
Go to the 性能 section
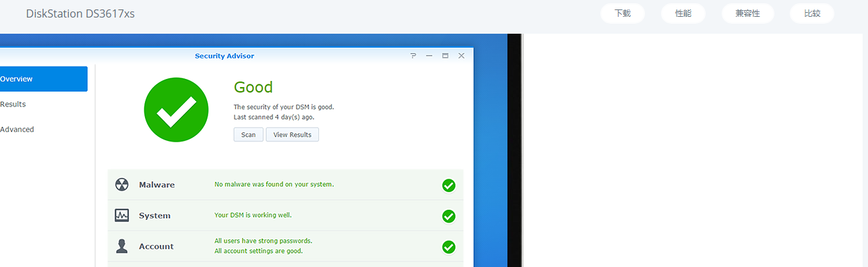(x=683, y=13)
